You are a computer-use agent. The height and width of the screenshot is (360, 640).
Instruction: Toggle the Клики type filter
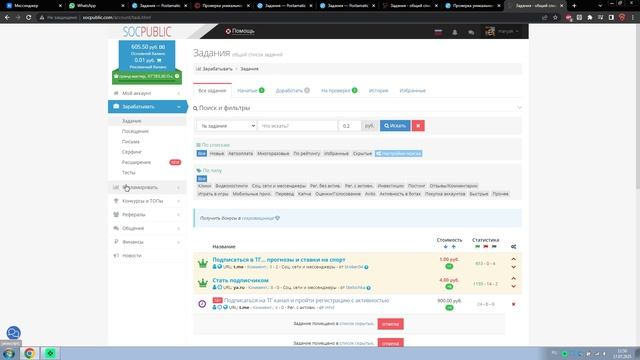(x=204, y=186)
